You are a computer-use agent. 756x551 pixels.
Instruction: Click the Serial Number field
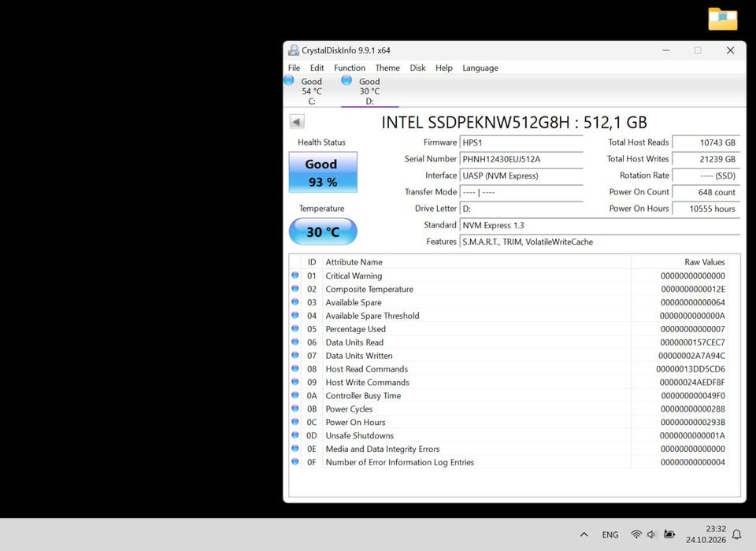[x=521, y=159]
